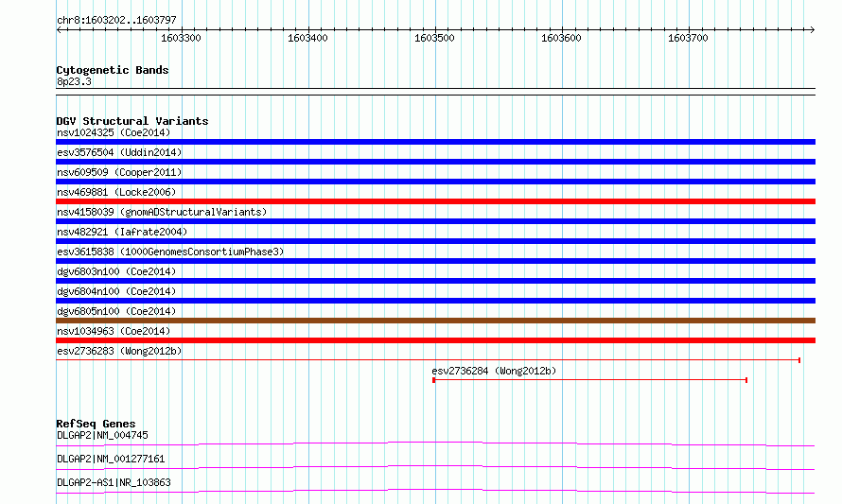This screenshot has height=504, width=842.
Task: Click ruler position 1603300
Action: coord(181,38)
